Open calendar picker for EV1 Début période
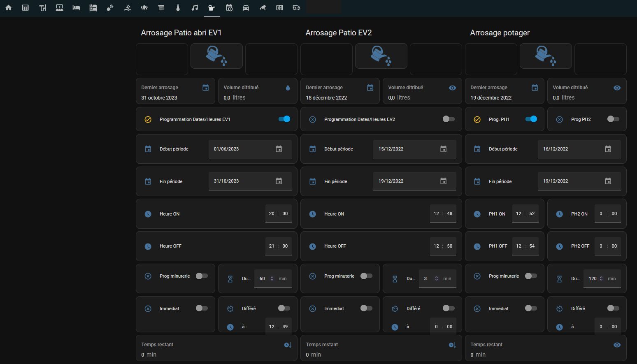The height and width of the screenshot is (364, 637). point(279,149)
